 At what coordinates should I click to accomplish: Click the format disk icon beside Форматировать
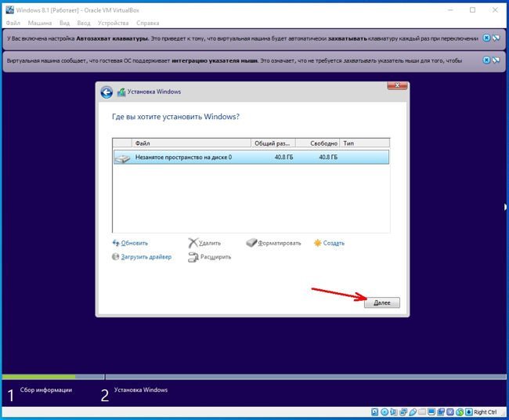click(x=251, y=243)
